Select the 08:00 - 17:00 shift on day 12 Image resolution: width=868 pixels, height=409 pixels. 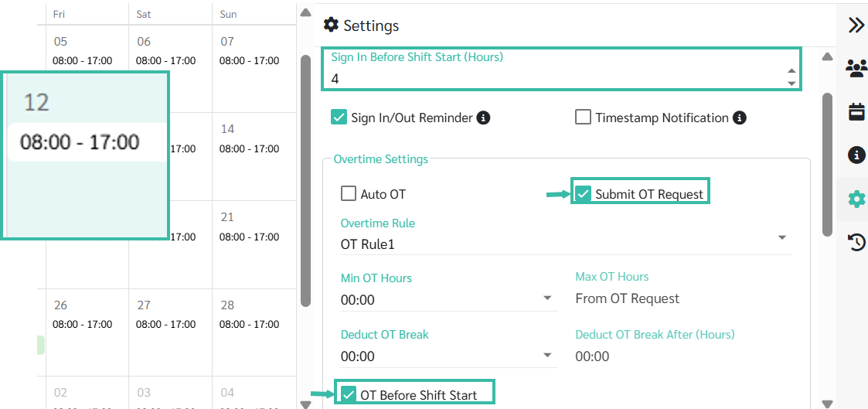[80, 143]
